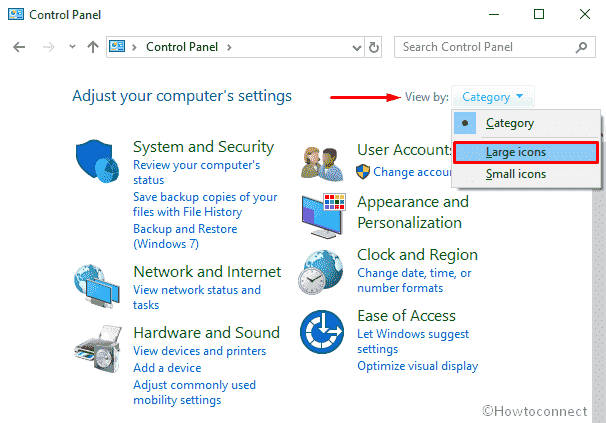606x423 pixels.
Task: Open the View by Category dropdown
Action: pyautogui.click(x=493, y=97)
